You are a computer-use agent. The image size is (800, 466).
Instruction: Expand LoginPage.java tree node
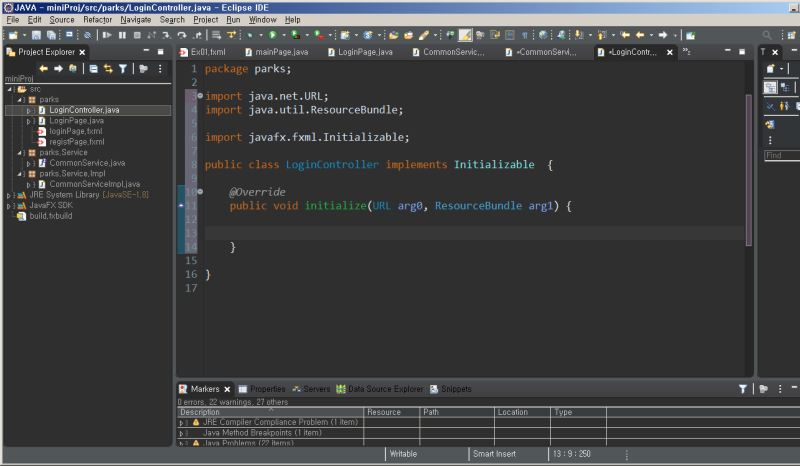tap(29, 121)
